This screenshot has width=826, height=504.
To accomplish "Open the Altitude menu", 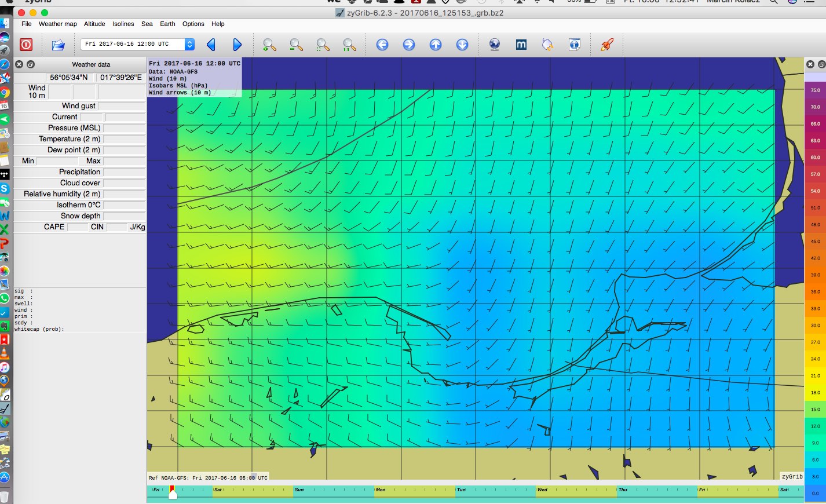I will click(94, 24).
